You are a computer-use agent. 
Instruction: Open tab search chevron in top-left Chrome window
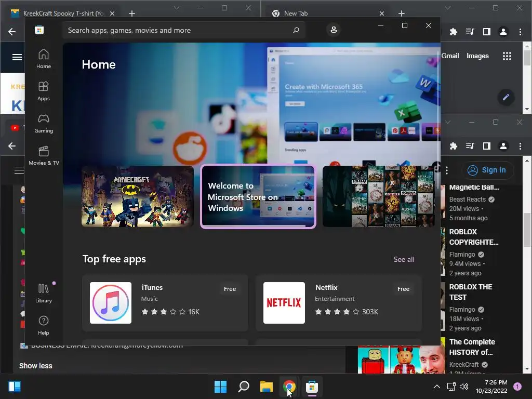click(x=177, y=8)
